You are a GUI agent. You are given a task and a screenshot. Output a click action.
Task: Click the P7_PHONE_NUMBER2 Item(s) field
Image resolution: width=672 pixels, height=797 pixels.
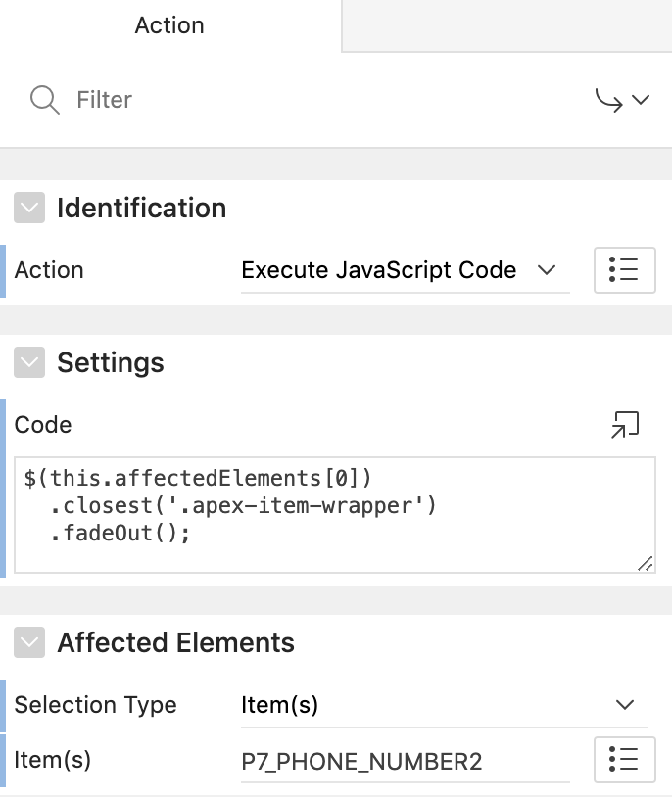point(404,761)
